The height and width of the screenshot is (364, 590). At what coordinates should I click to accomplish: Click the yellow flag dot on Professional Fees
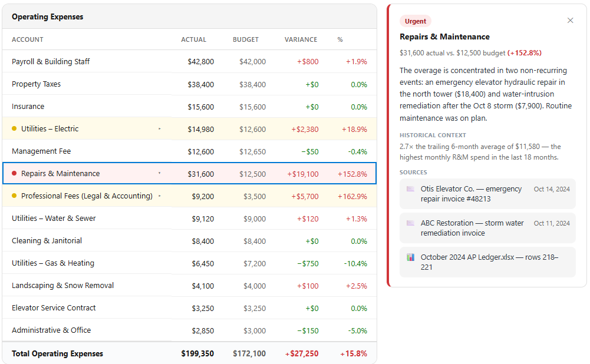click(14, 196)
